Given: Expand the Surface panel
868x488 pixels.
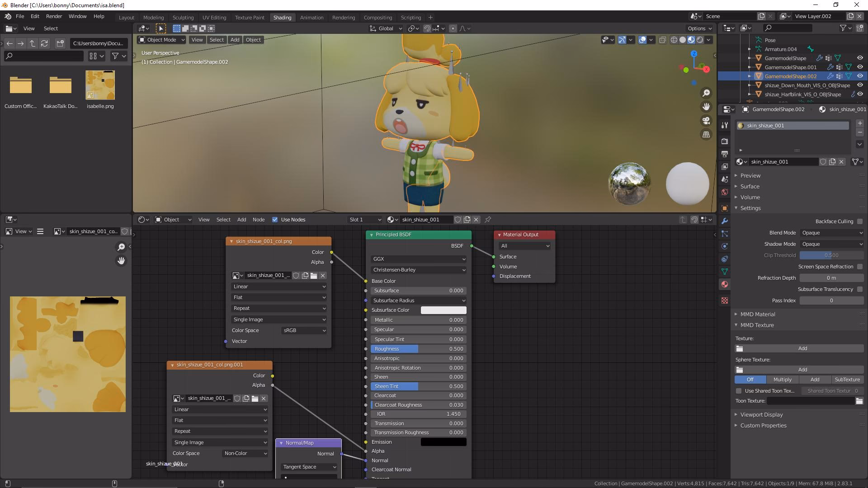Looking at the screenshot, I should point(750,187).
